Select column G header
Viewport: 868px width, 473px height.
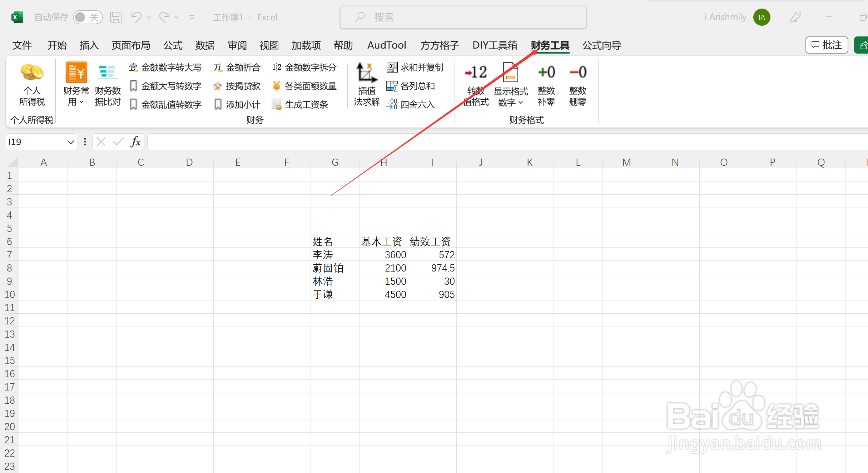pyautogui.click(x=335, y=162)
